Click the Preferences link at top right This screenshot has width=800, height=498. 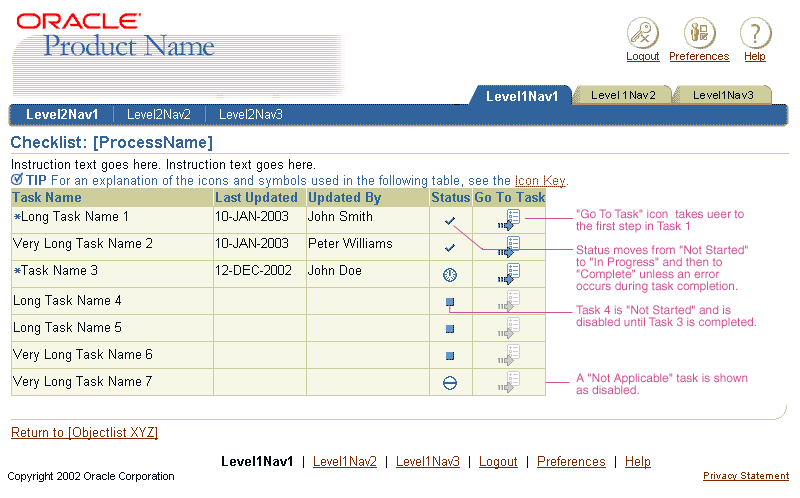(699, 56)
